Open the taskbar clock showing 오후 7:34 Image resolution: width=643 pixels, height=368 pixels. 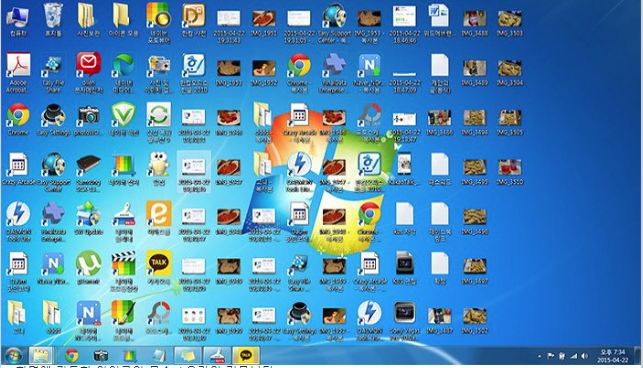pos(612,356)
